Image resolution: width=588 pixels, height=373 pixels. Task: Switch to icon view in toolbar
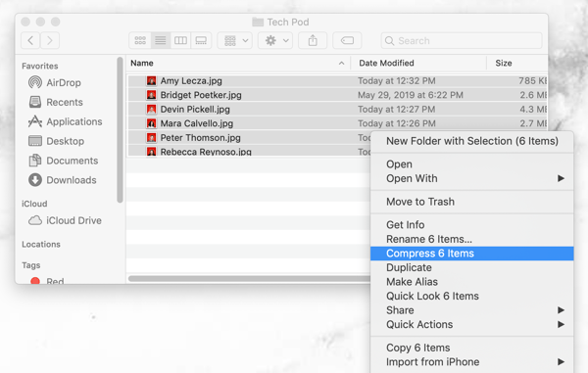pyautogui.click(x=140, y=40)
